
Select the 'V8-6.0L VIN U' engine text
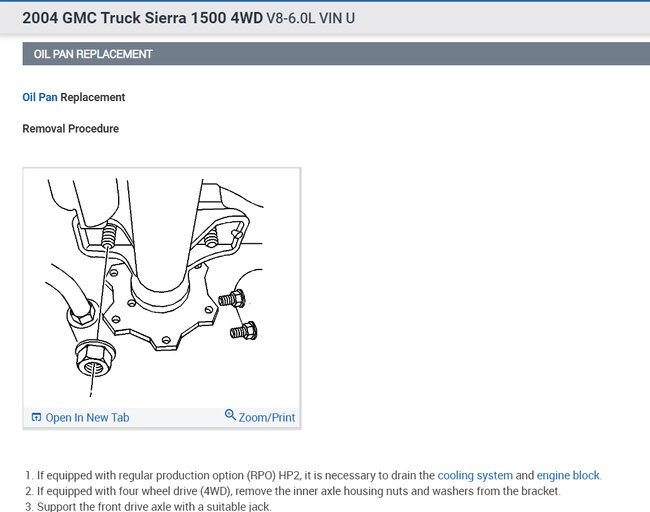coord(310,18)
